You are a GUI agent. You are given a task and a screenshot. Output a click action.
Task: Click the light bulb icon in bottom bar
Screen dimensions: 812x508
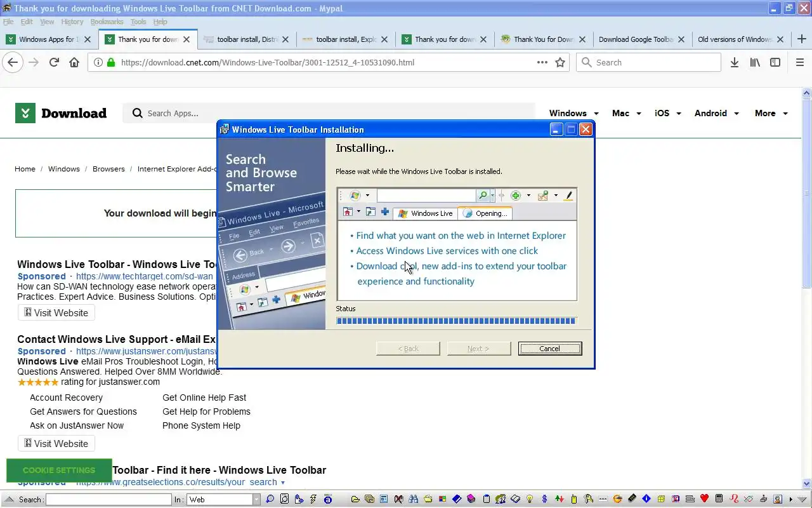pyautogui.click(x=529, y=499)
